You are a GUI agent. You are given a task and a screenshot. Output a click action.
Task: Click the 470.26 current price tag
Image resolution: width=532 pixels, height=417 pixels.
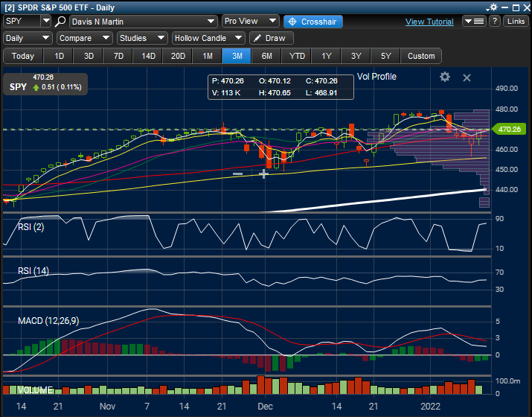tap(509, 129)
